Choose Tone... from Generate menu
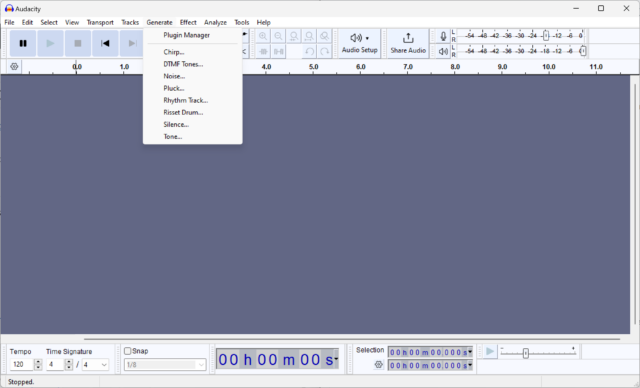This screenshot has width=640, height=388. pos(193,136)
